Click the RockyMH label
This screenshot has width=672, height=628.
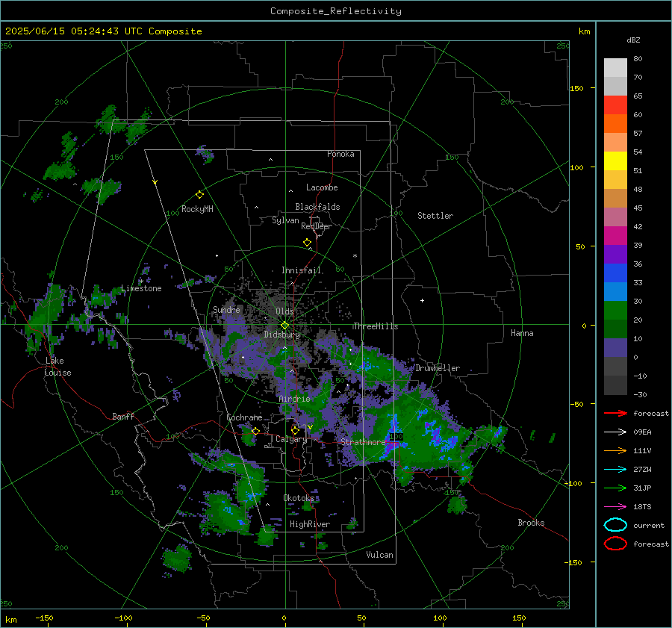pyautogui.click(x=197, y=209)
